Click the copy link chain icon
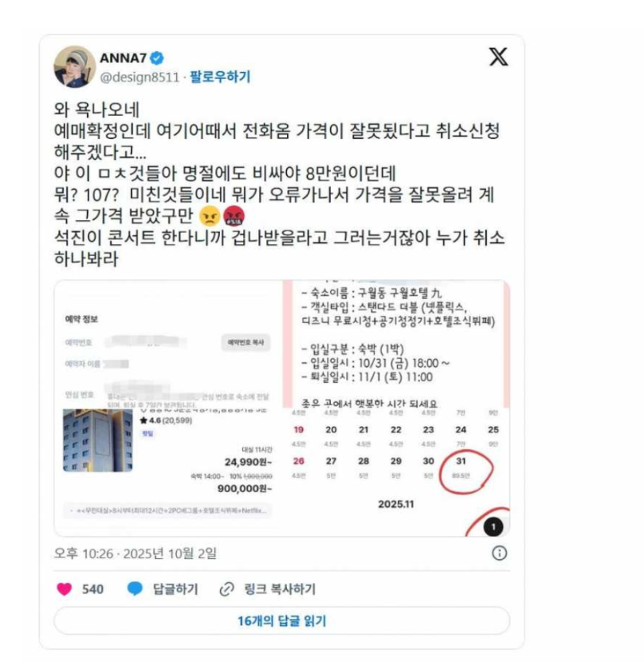Screen dimensions: 644x662 (226, 589)
